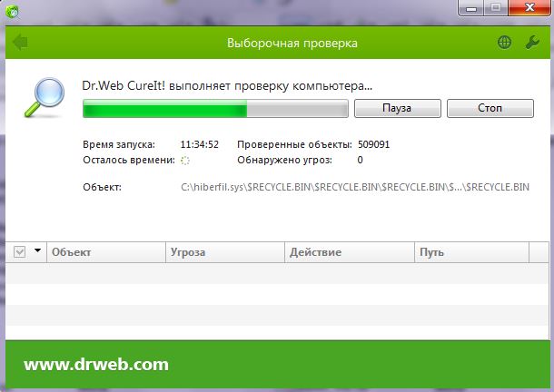The image size is (554, 392).
Task: Click the magnifying glass scan icon
Action: pyautogui.click(x=45, y=97)
